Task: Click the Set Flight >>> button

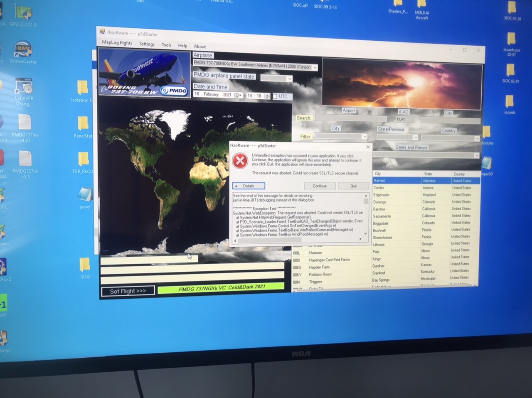Action: click(x=128, y=291)
